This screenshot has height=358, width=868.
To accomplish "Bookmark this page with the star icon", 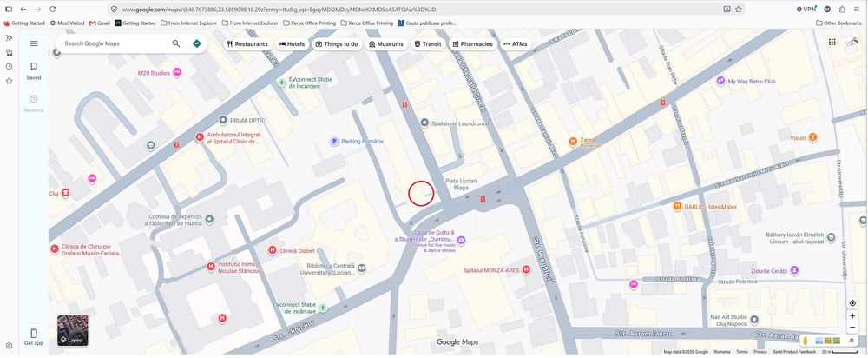I will [x=739, y=9].
